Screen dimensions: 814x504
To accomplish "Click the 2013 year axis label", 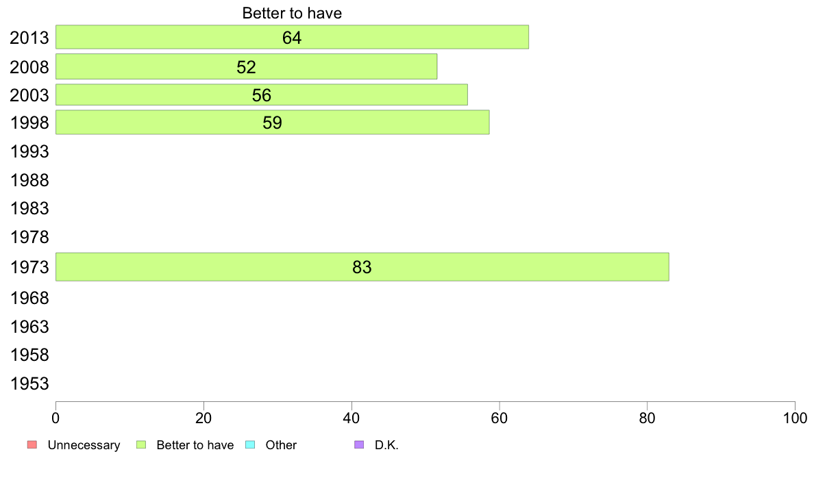I will tap(29, 38).
